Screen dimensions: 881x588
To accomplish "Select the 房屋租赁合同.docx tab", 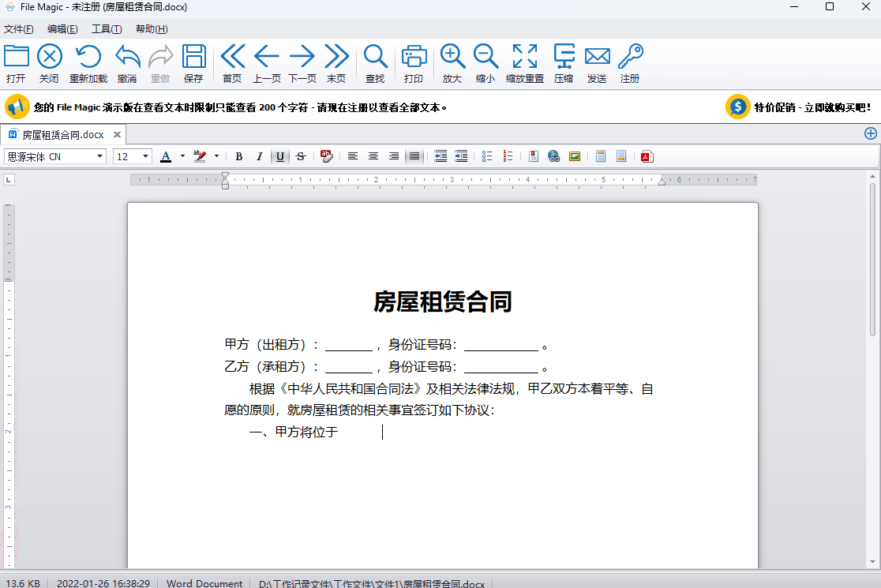I will [62, 135].
